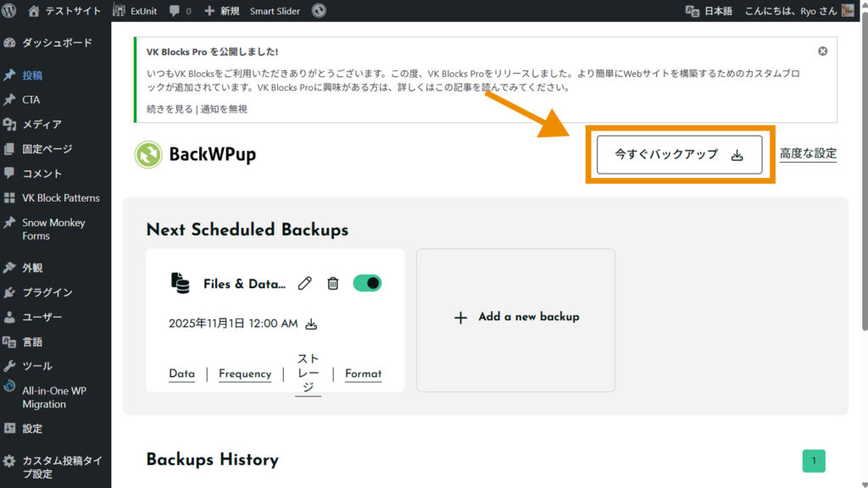
Task: Open the Frequency settings of the backup
Action: 245,374
